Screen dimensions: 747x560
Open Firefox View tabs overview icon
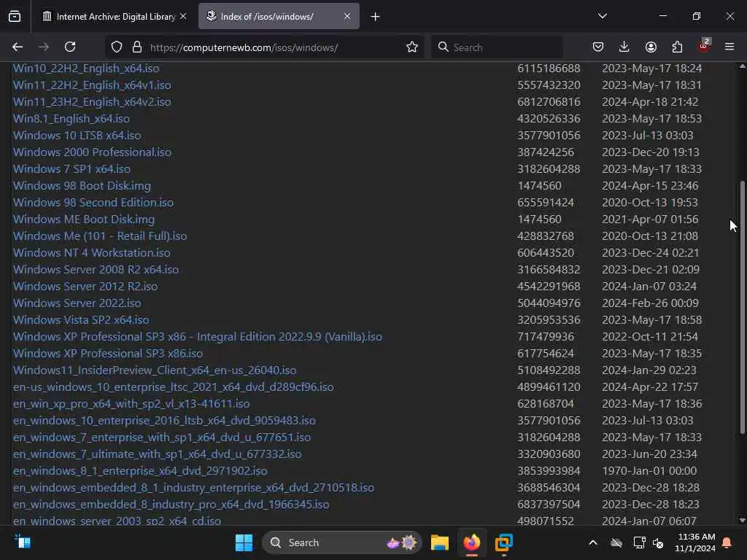(x=15, y=17)
